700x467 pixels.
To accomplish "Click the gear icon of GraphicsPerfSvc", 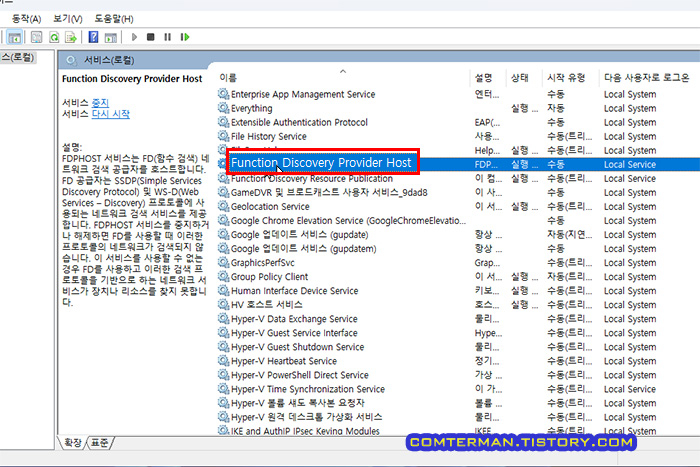I will tap(223, 263).
